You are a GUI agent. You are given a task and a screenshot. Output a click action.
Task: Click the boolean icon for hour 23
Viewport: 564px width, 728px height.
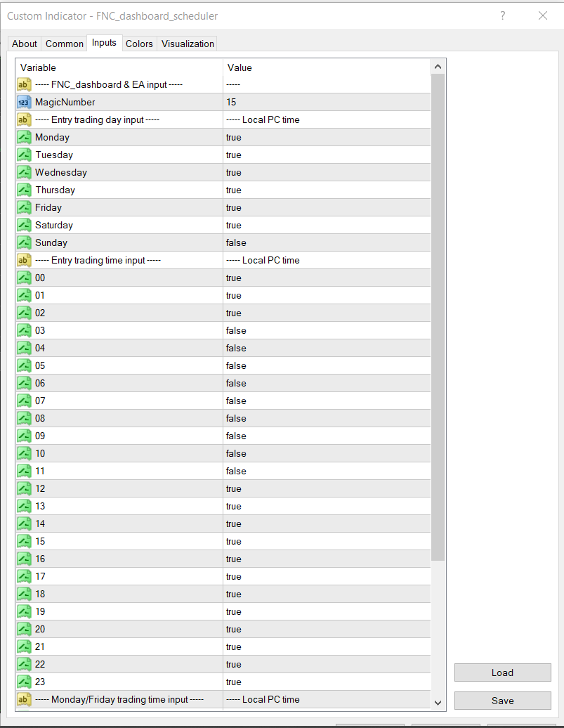[24, 682]
